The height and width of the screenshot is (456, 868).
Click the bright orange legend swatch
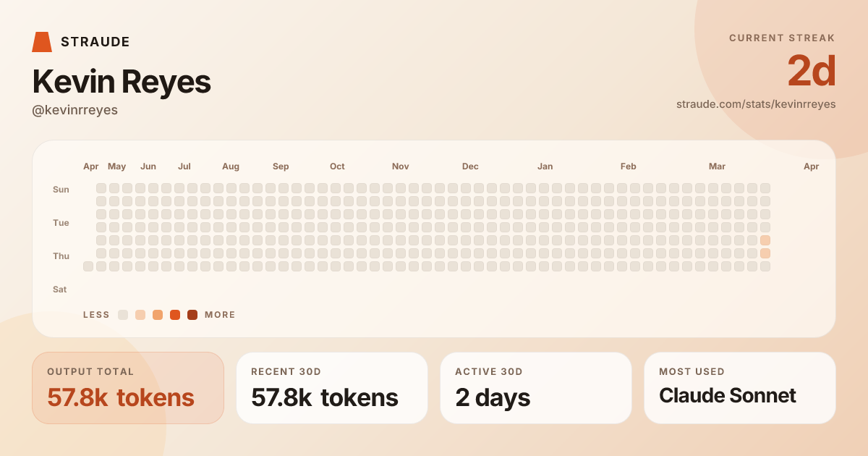tap(175, 315)
